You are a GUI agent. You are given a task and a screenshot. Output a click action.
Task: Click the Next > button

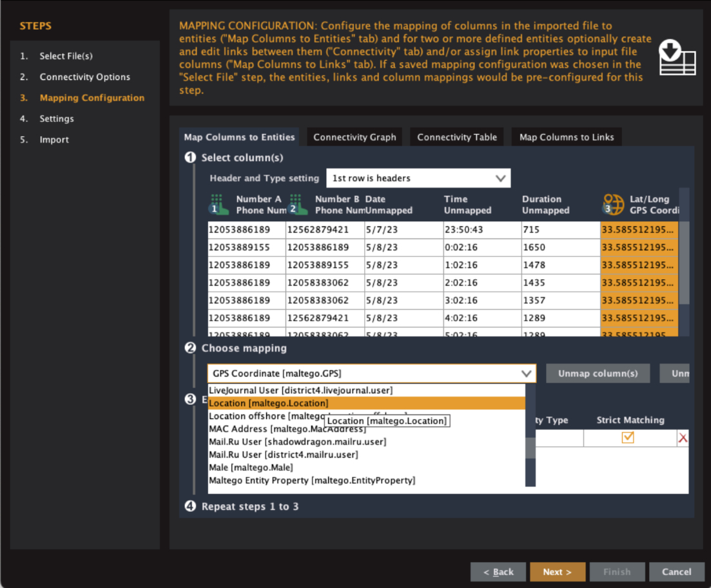[557, 572]
